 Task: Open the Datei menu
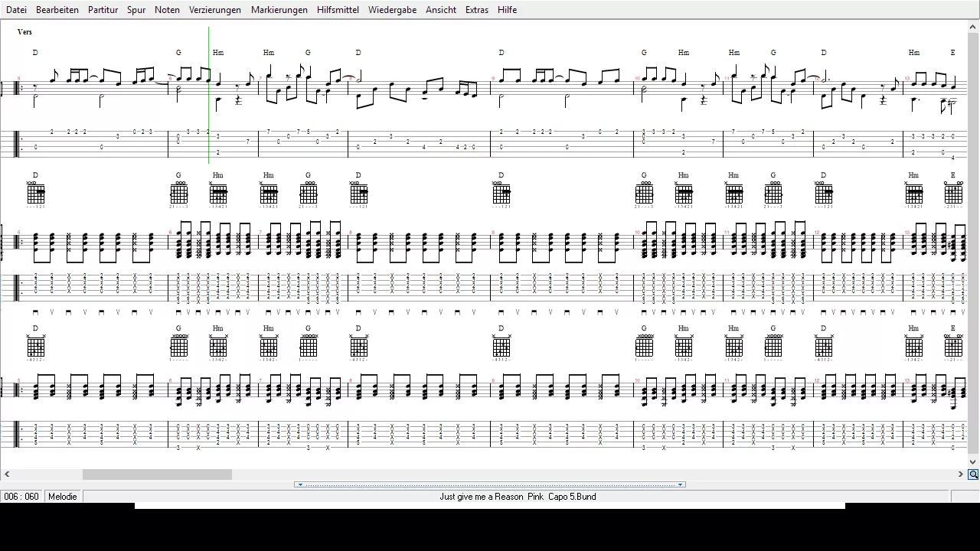[x=16, y=10]
